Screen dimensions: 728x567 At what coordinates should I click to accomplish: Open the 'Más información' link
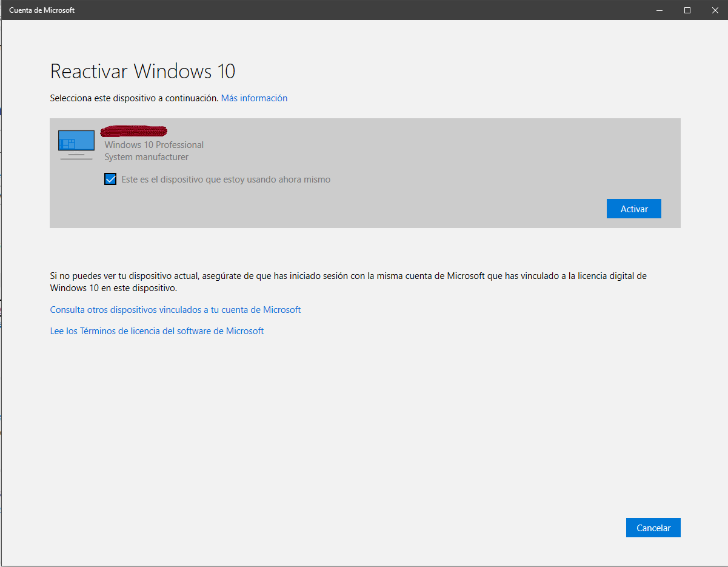pos(254,98)
